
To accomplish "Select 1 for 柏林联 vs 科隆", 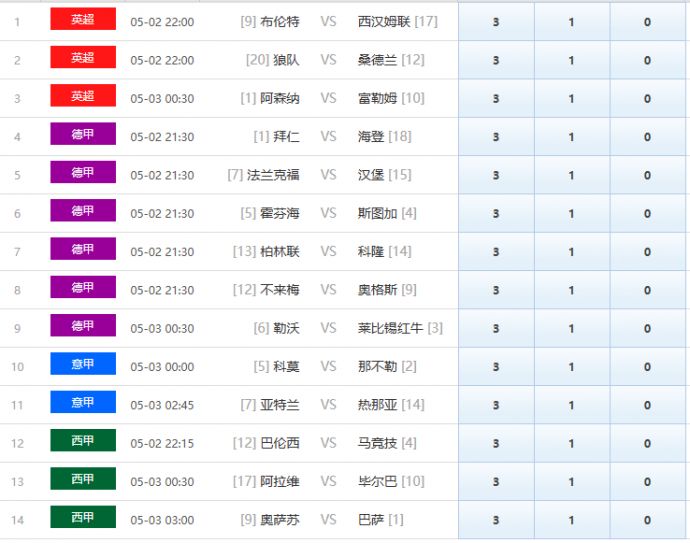I will [x=572, y=251].
